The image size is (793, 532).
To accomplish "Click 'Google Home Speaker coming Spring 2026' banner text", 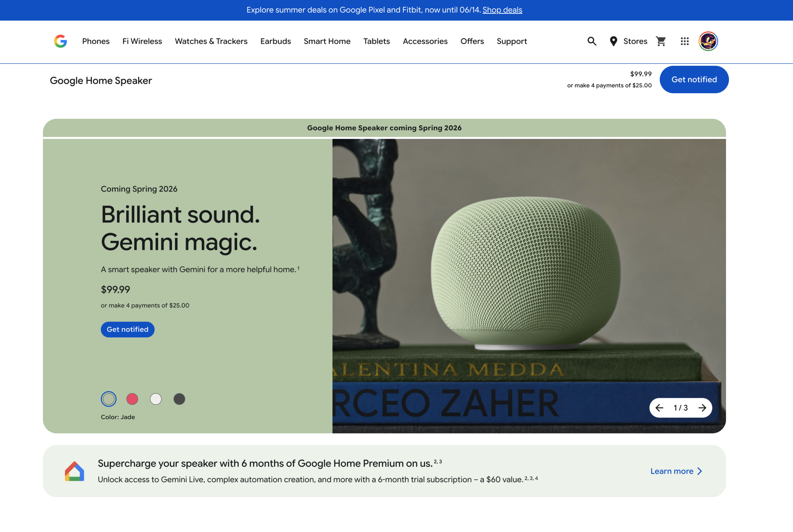I will (x=384, y=128).
